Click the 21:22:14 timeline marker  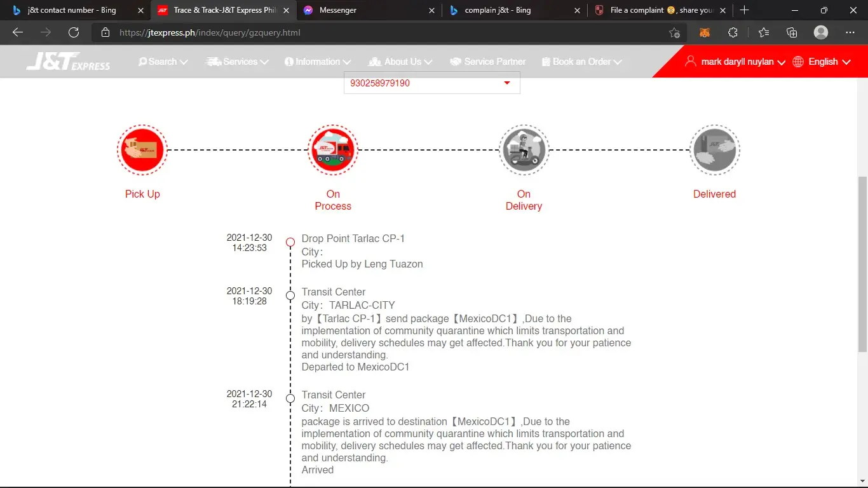(x=290, y=399)
